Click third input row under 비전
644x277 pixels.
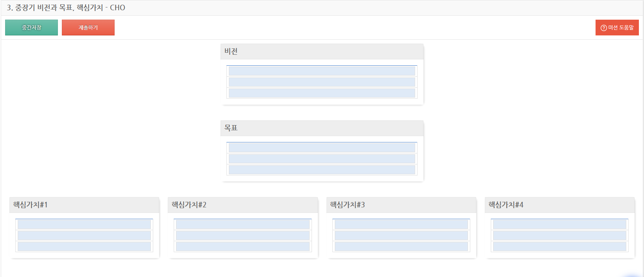click(322, 93)
